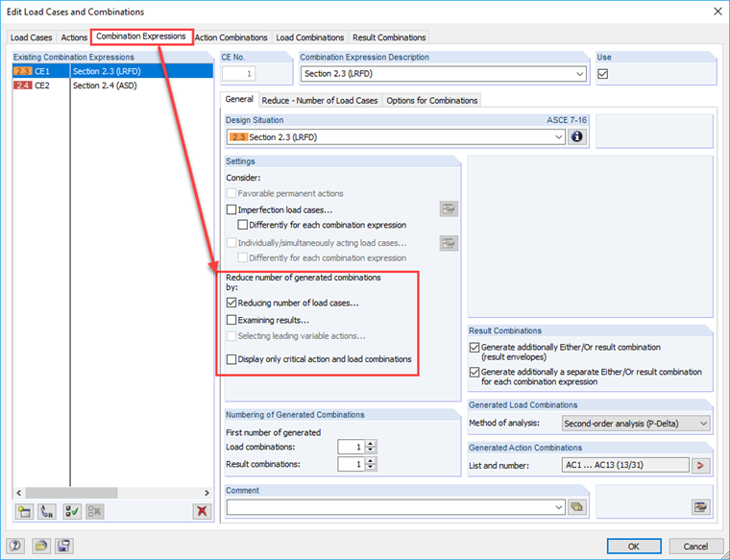Click the details icon beside comment area

click(x=700, y=507)
